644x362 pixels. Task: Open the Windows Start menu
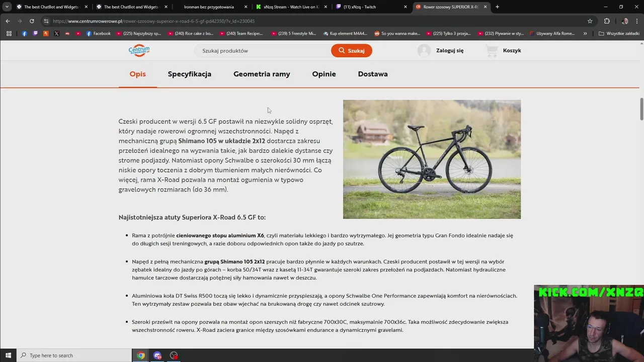[x=8, y=355]
